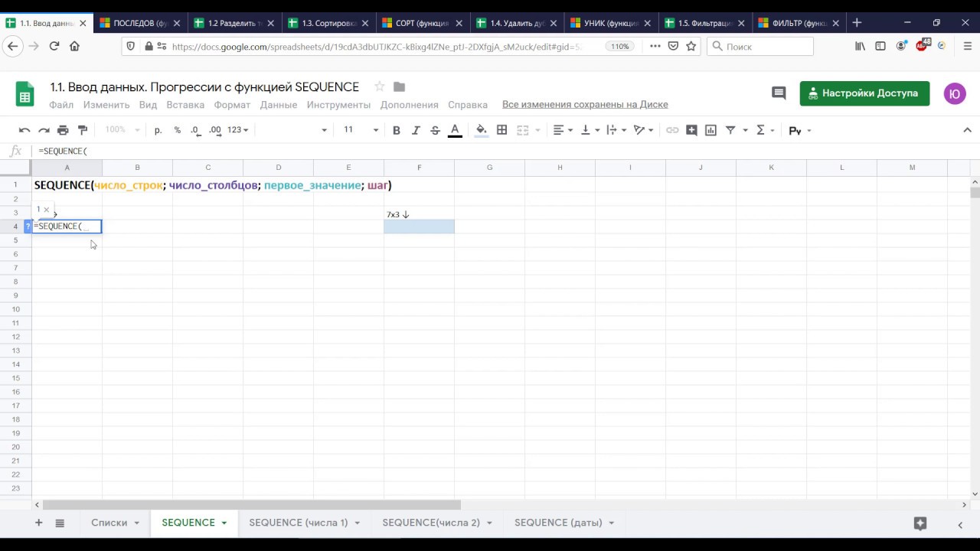Viewport: 980px width, 551px height.
Task: Click the Настройки Доступа share button
Action: pyautogui.click(x=864, y=93)
